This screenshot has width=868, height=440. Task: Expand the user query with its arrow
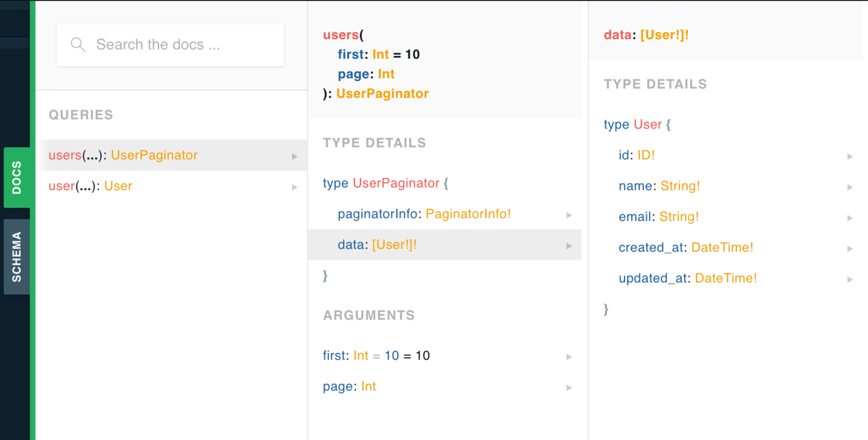click(295, 187)
